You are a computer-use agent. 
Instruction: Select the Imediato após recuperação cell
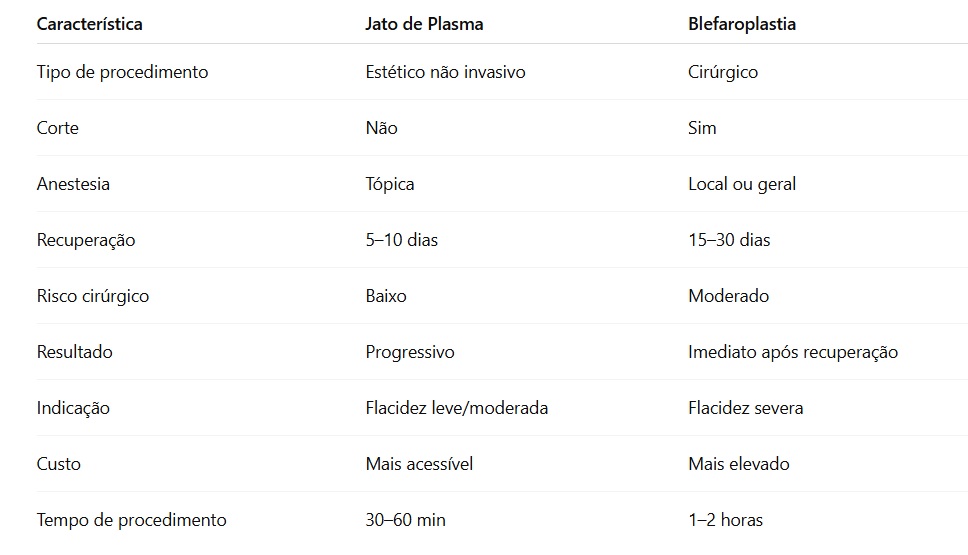point(793,352)
